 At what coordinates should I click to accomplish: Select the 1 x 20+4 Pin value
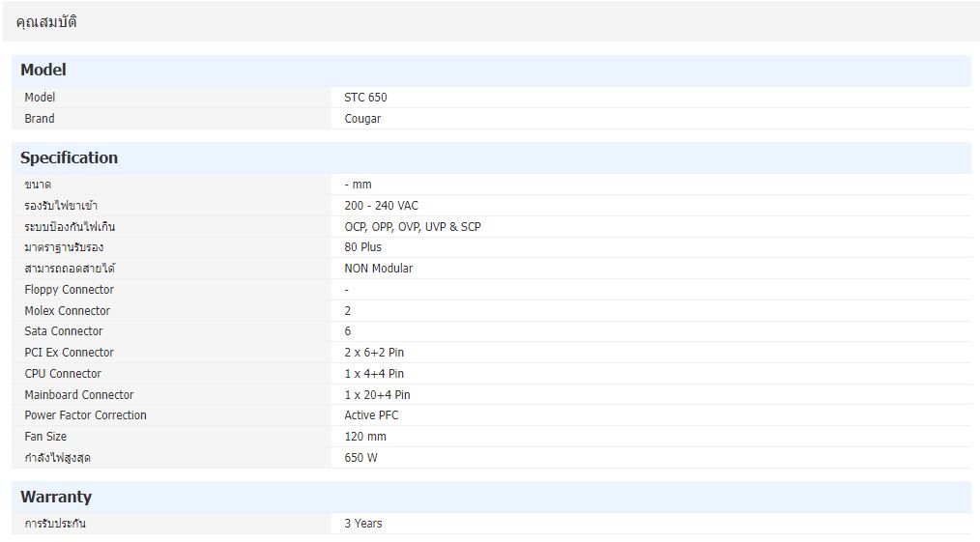click(377, 395)
